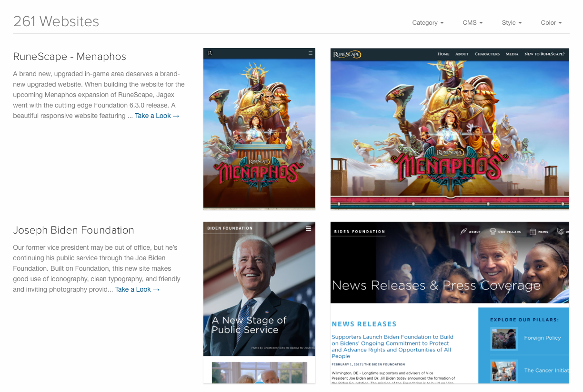583x392 pixels.
Task: Click 'A New Stage of Public Service' caption
Action: click(x=249, y=325)
